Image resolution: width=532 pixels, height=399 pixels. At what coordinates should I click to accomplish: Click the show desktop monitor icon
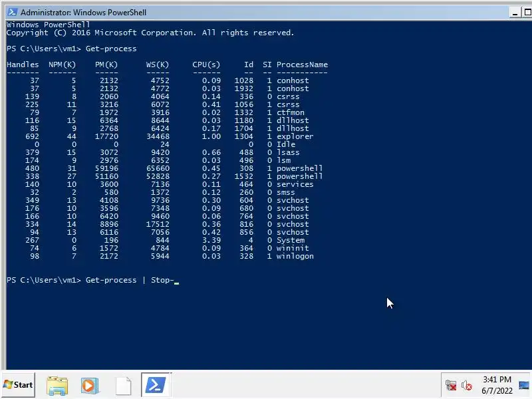pyautogui.click(x=524, y=385)
